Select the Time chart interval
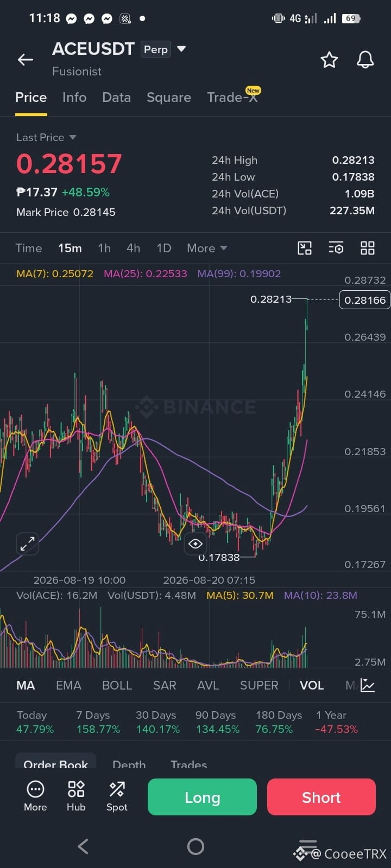 (29, 248)
